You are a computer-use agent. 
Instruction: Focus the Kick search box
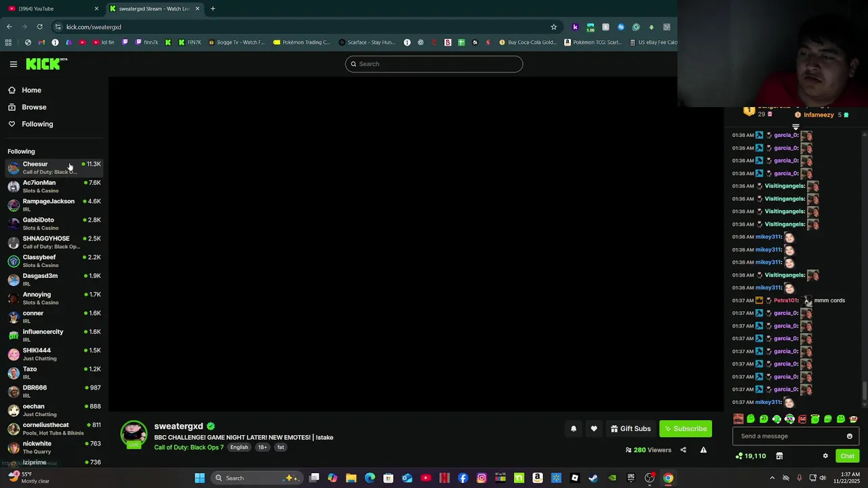click(434, 64)
